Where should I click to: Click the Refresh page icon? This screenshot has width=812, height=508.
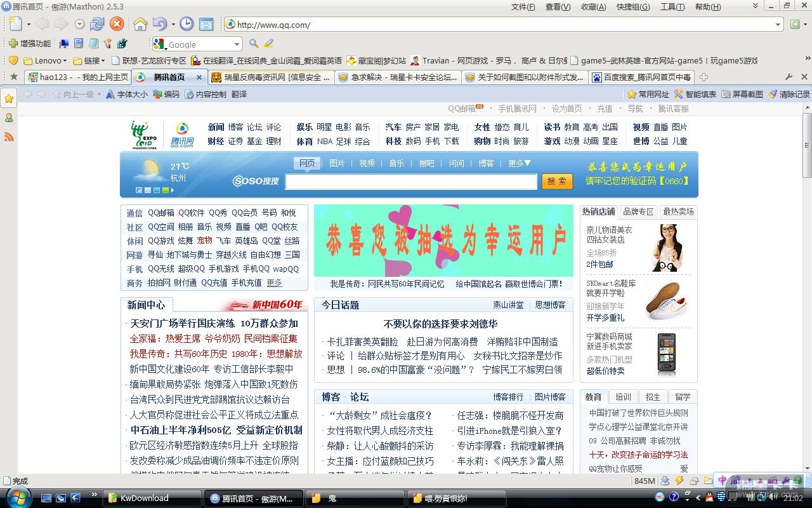tap(97, 24)
